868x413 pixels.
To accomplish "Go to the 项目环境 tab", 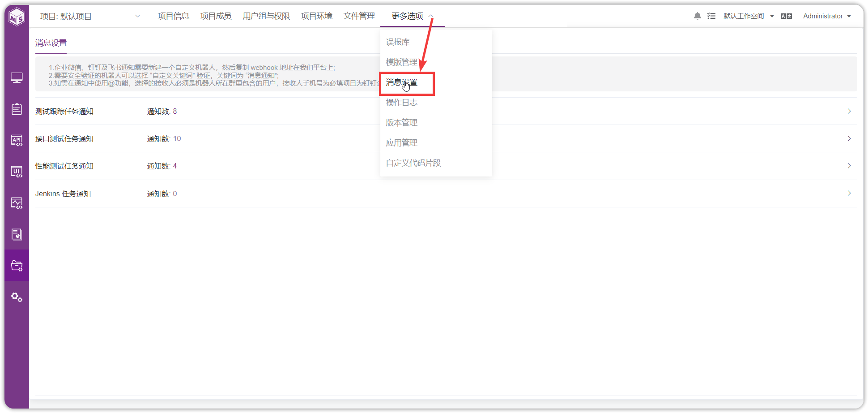I will [x=316, y=16].
